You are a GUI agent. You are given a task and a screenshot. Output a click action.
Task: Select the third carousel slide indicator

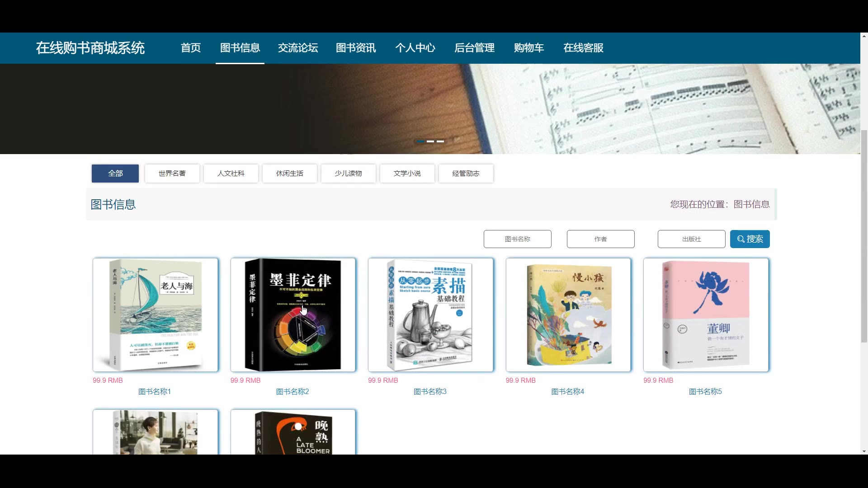point(440,141)
